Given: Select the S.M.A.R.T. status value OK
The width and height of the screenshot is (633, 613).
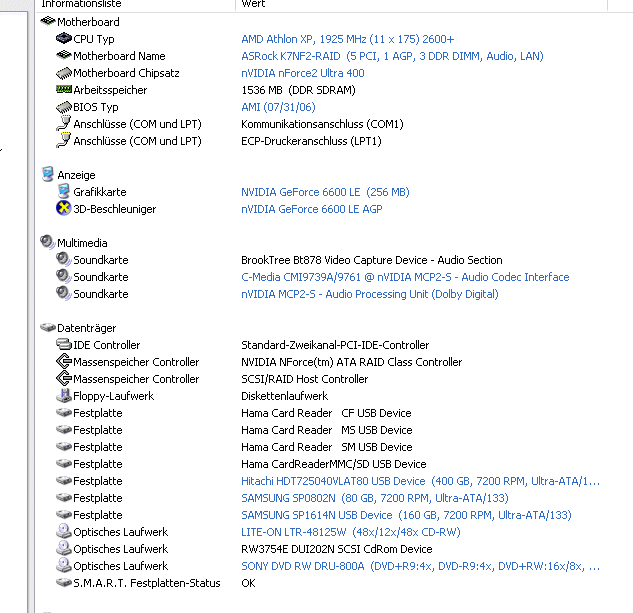Looking at the screenshot, I should 248,583.
